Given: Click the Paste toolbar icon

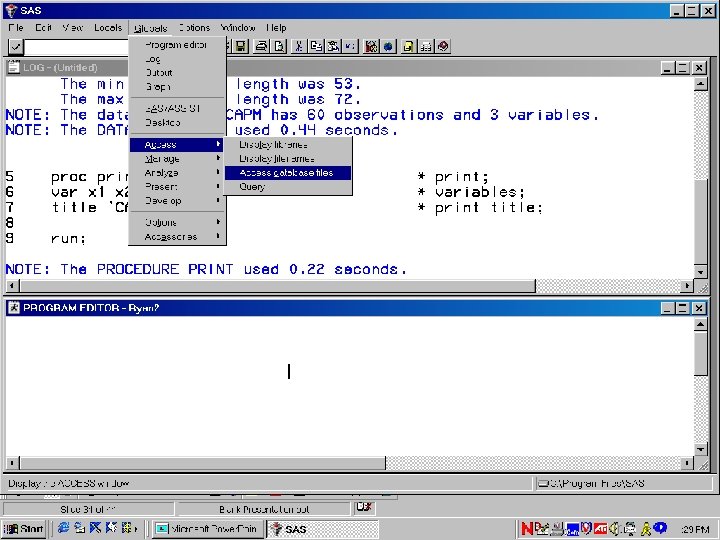Looking at the screenshot, I should 333,46.
